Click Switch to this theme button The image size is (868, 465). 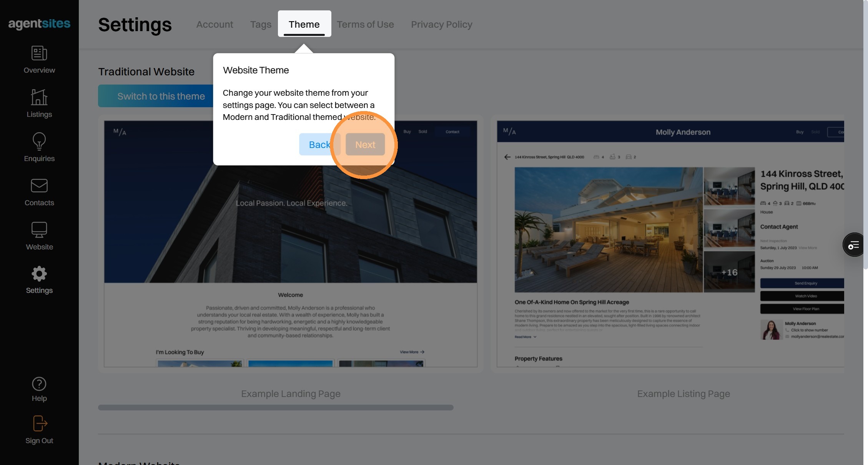(161, 96)
